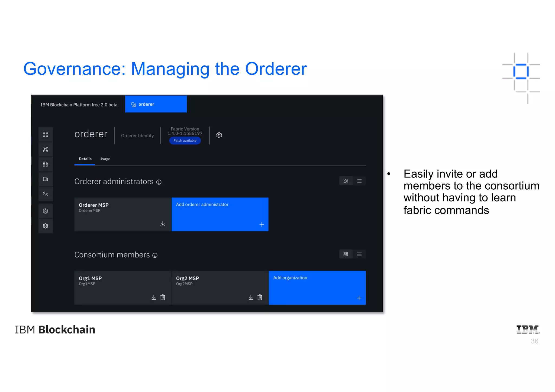Open the settings gear in the sidebar
555x392 pixels.
(x=46, y=226)
